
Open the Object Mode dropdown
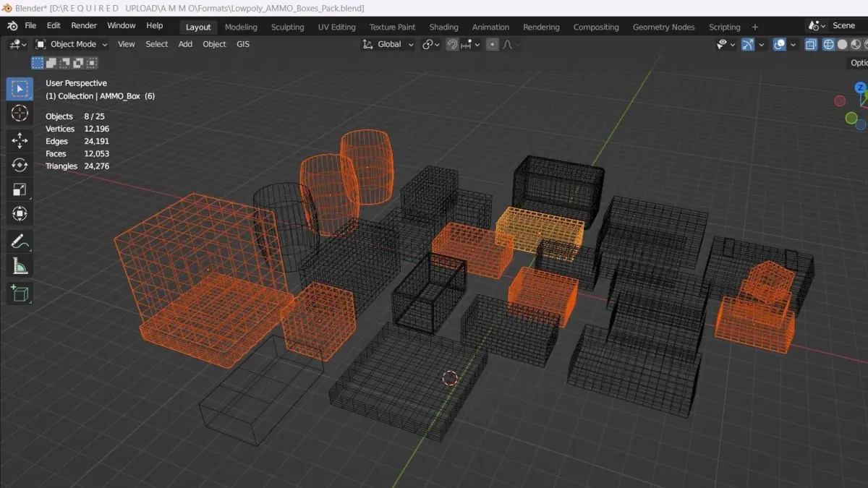[x=72, y=44]
